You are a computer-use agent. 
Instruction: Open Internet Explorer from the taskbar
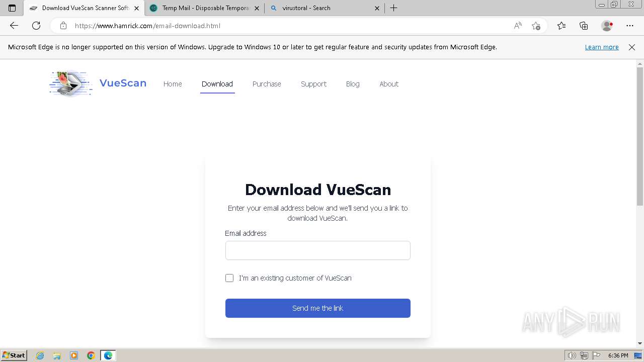coord(40,355)
